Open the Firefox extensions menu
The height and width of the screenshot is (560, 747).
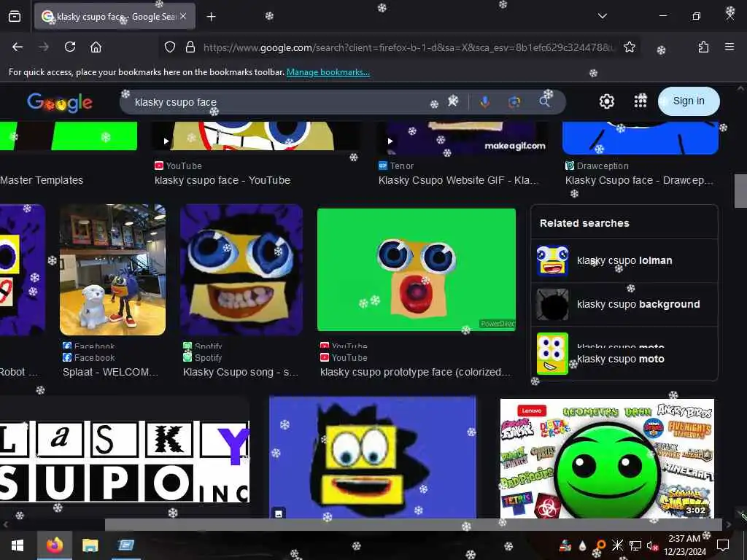tap(703, 47)
